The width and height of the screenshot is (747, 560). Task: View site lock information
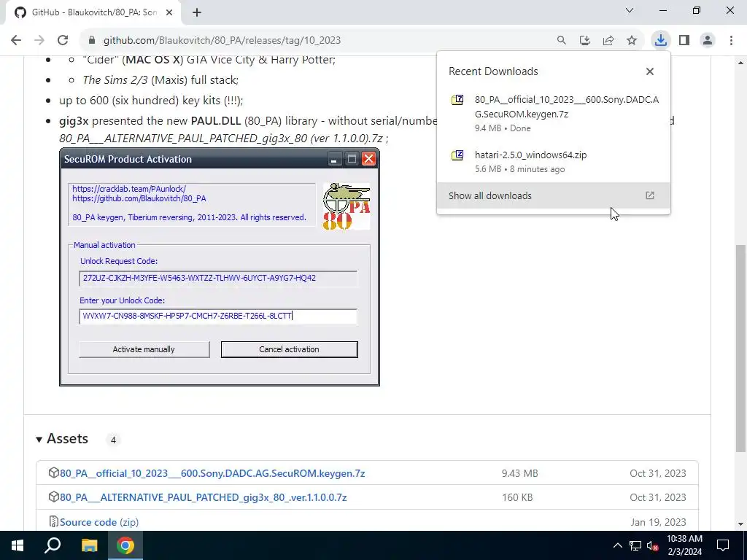[x=92, y=41]
